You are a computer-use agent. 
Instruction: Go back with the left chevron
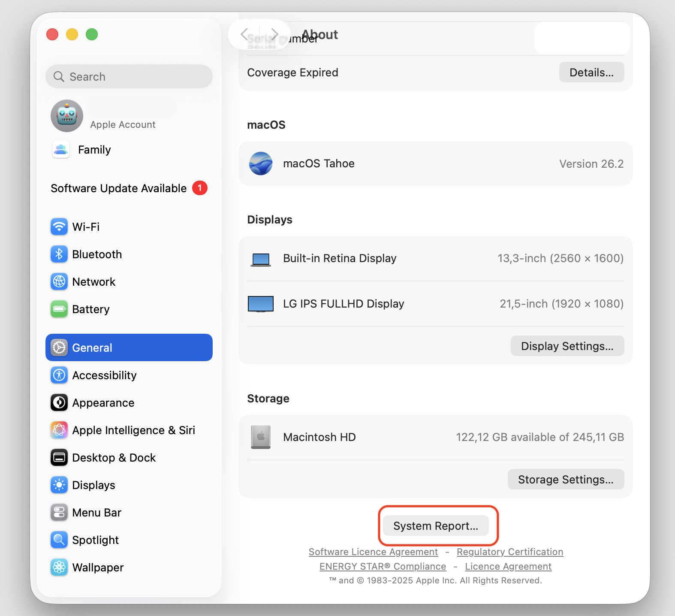244,34
